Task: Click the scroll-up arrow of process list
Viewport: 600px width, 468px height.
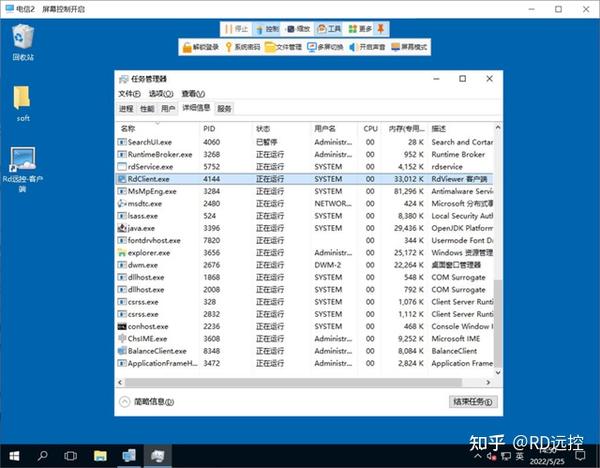Action: (498, 127)
